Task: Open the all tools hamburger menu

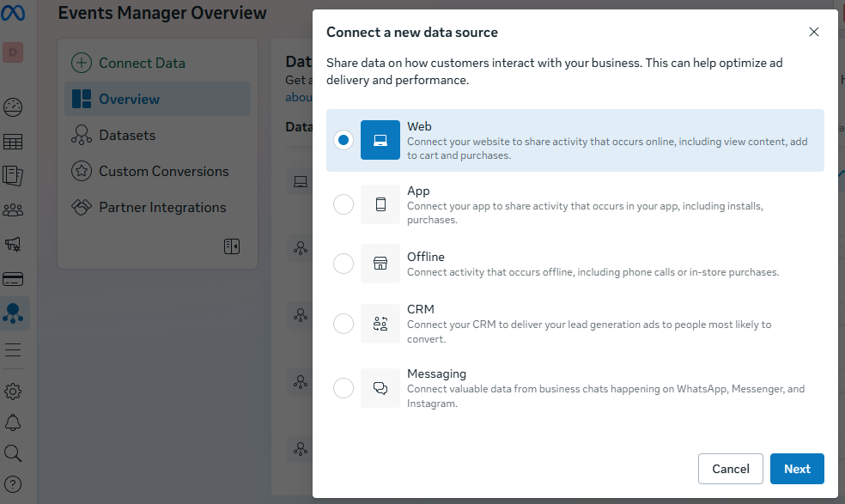Action: tap(13, 350)
